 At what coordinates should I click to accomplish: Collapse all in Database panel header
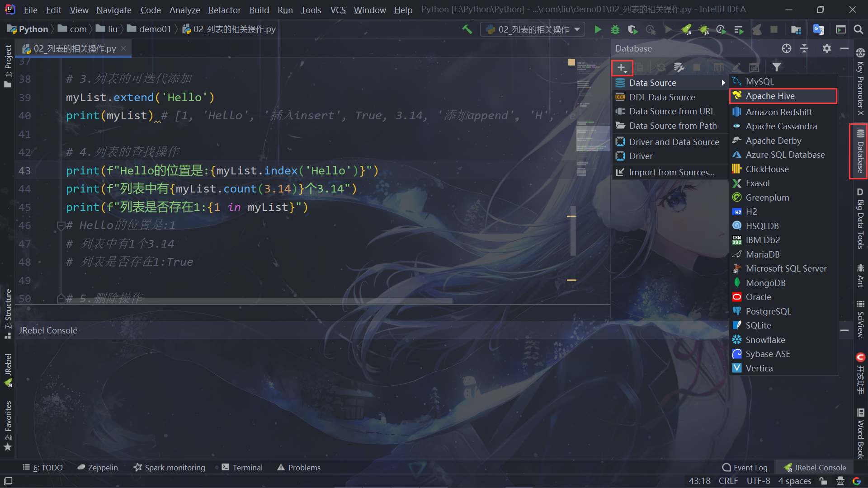(804, 48)
